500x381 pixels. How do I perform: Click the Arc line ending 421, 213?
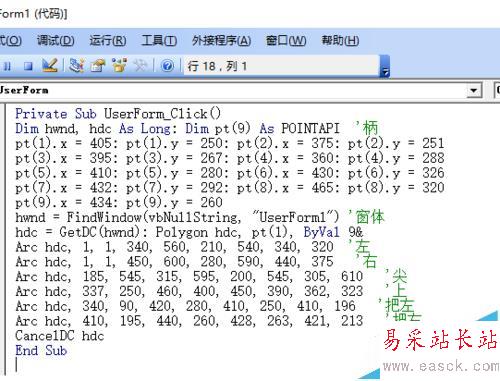tap(189, 321)
